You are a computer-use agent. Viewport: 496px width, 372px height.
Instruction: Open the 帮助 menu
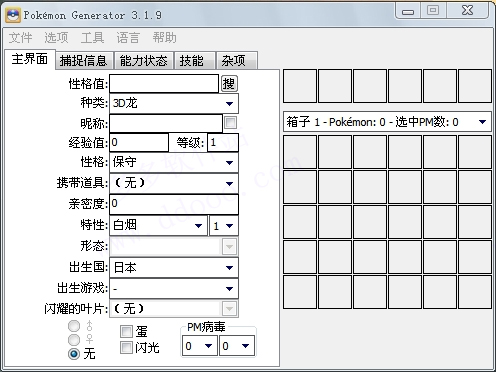point(164,37)
